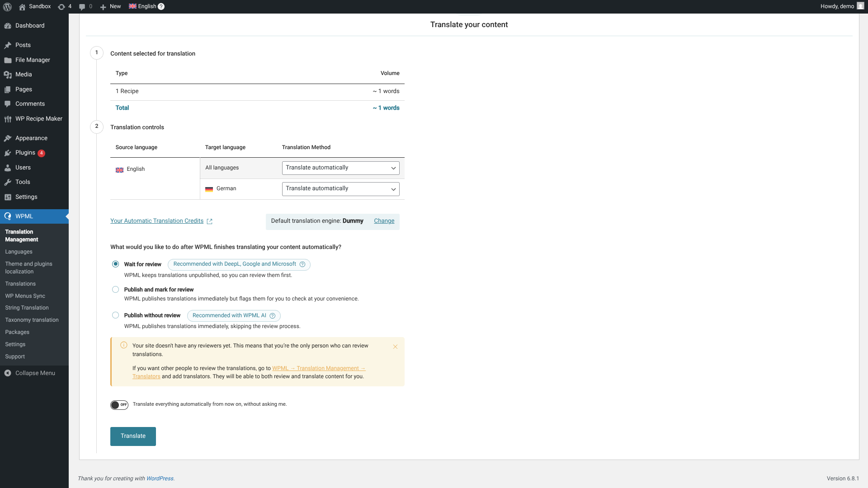This screenshot has width=868, height=488.
Task: Open String Translation submenu item
Action: 27,308
